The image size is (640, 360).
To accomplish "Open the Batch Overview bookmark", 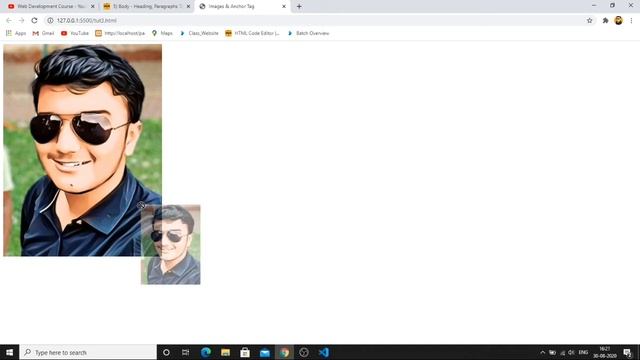I will pos(308,33).
